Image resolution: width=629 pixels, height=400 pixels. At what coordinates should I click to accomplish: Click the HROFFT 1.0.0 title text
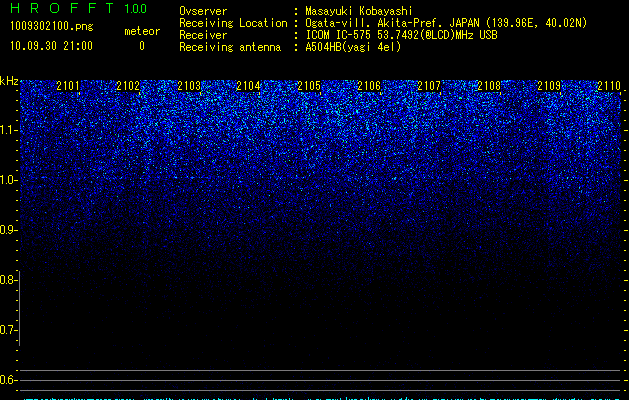click(x=79, y=8)
